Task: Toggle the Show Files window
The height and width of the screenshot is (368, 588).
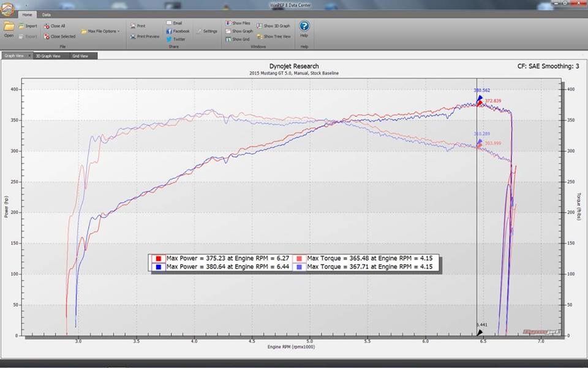Action: [238, 23]
